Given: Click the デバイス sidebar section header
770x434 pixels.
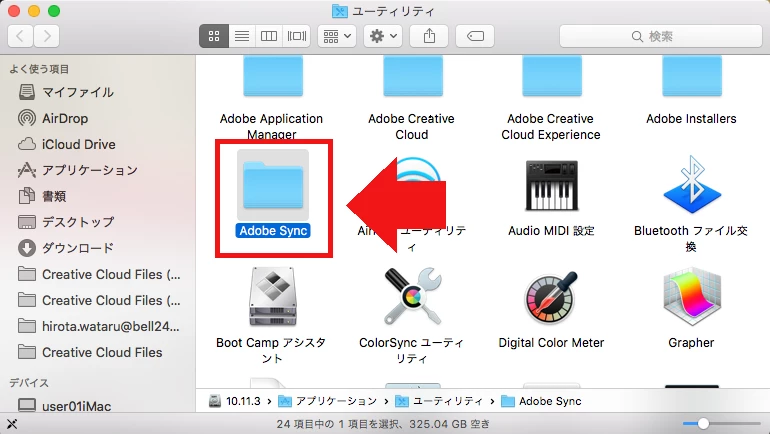Looking at the screenshot, I should point(29,382).
